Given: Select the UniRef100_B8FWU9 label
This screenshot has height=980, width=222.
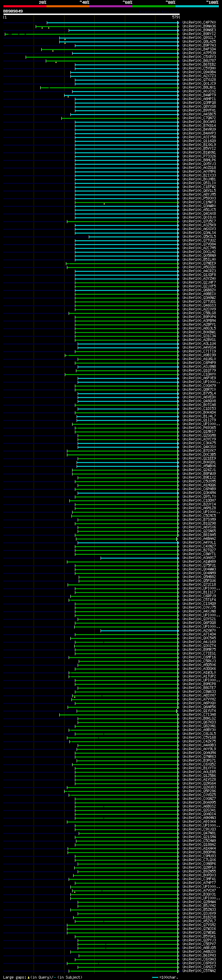Looking at the screenshot, I should 199,473.
